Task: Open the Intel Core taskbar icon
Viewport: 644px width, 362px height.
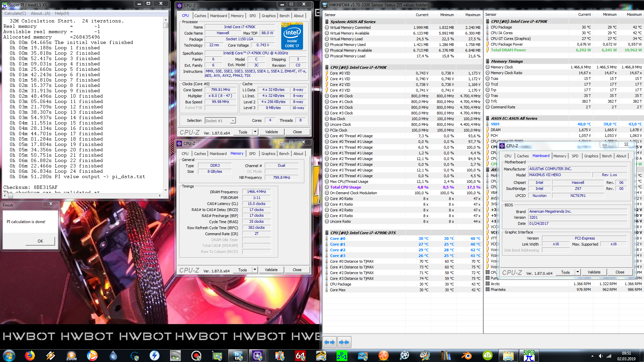Action: [363, 355]
